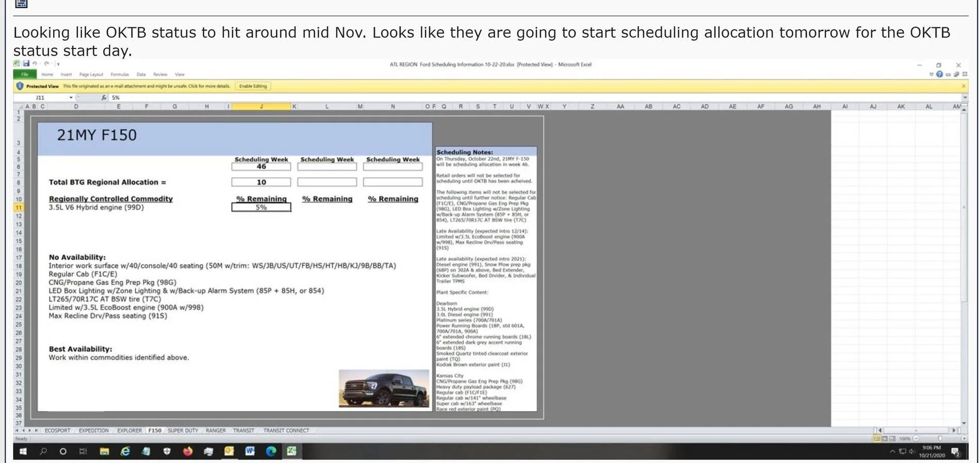Viewport: 980px width, 463px height.
Task: Switch to the EXPLORER sheet tab
Action: [129, 431]
